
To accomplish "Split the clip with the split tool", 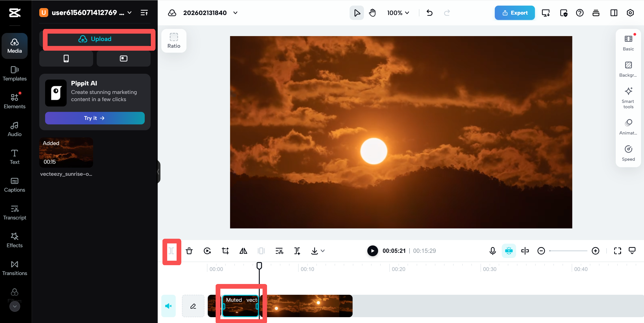I will 171,251.
